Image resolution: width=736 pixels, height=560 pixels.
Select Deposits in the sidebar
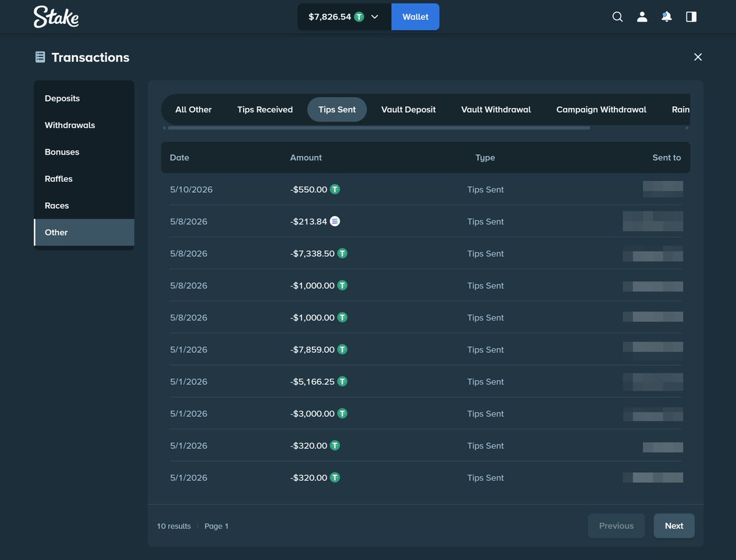coord(84,98)
